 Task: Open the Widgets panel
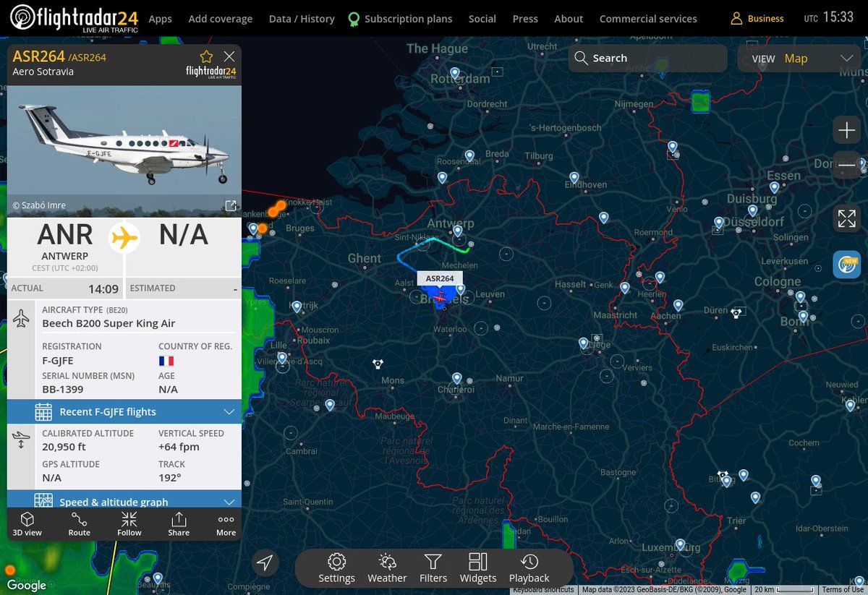point(478,568)
